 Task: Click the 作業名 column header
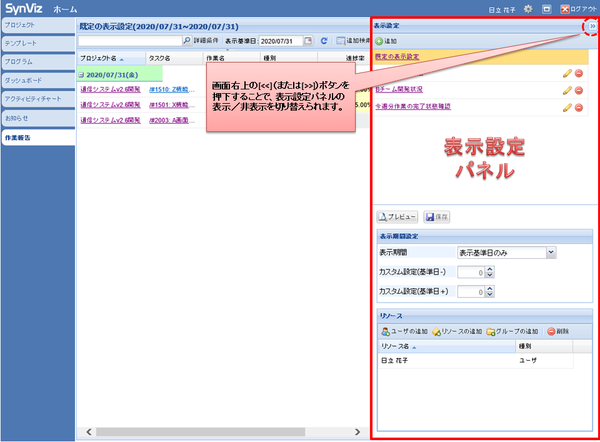click(232, 59)
